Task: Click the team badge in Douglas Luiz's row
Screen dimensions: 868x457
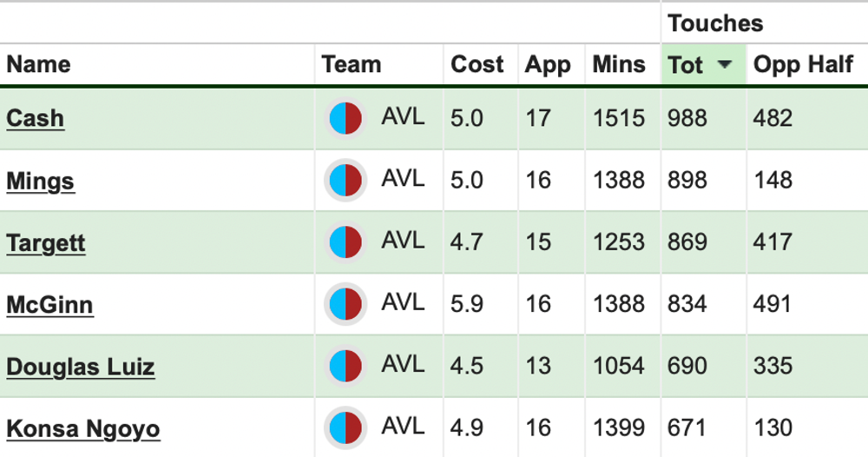Action: (x=345, y=367)
